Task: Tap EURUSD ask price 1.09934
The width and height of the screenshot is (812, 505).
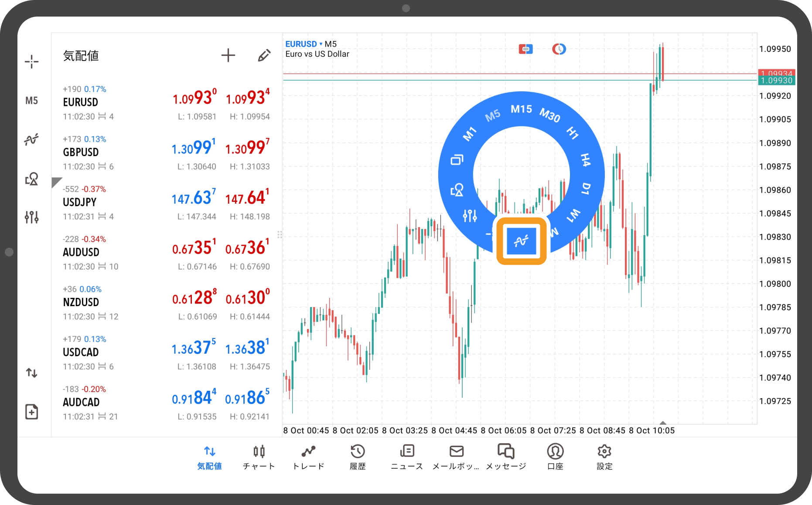Action: point(248,98)
